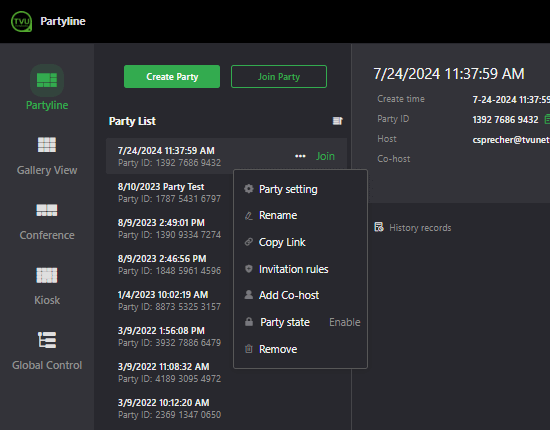Open Gallery View from sidebar
This screenshot has height=430, width=550.
(47, 145)
